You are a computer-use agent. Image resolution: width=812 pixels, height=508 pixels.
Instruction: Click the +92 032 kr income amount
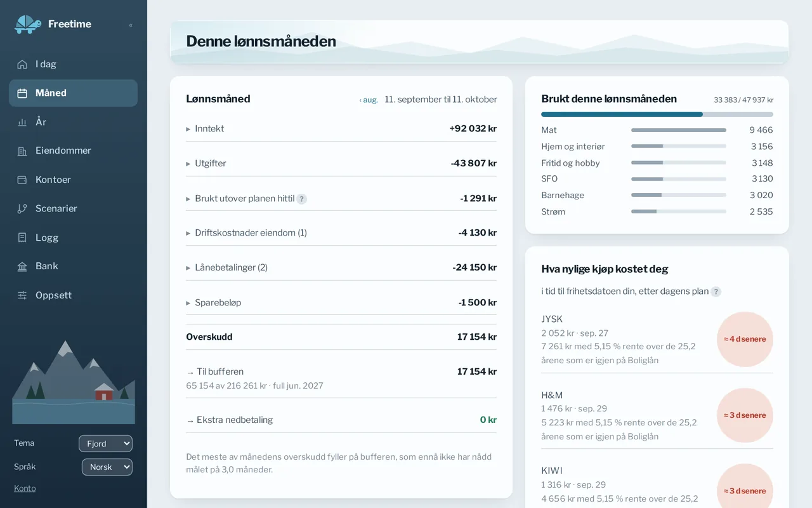473,129
